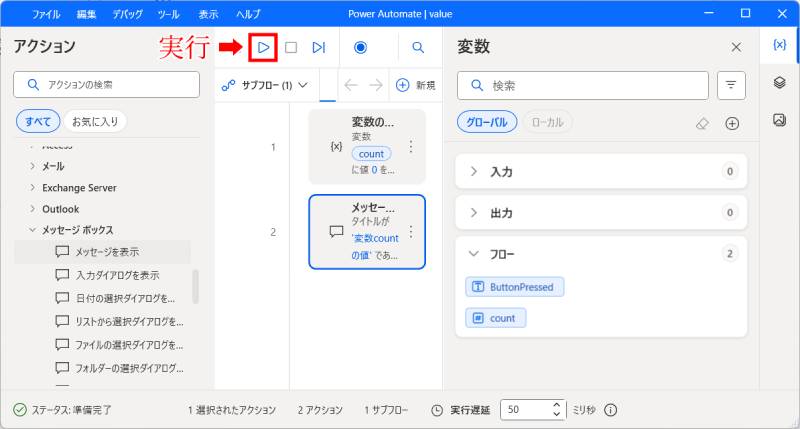The image size is (800, 429).
Task: Click the actions list scrollbar
Action: click(195, 287)
